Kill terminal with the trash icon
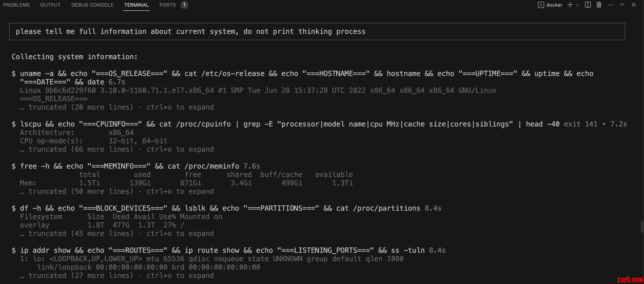644x284 pixels. (x=599, y=5)
